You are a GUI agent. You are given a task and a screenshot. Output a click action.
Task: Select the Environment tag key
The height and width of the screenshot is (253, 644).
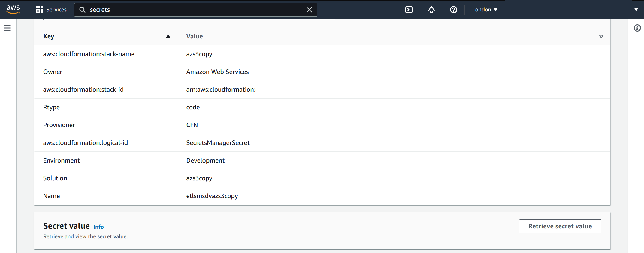tap(61, 160)
